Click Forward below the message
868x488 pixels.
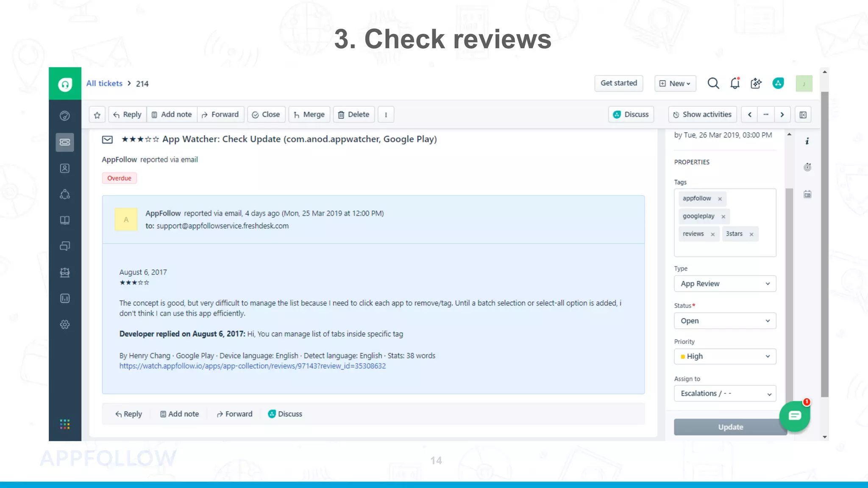pyautogui.click(x=234, y=414)
